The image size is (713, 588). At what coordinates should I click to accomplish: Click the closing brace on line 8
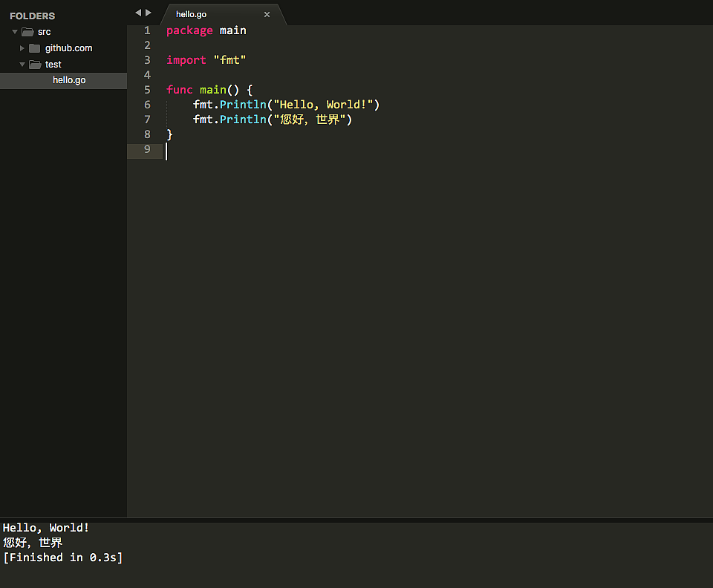[169, 134]
